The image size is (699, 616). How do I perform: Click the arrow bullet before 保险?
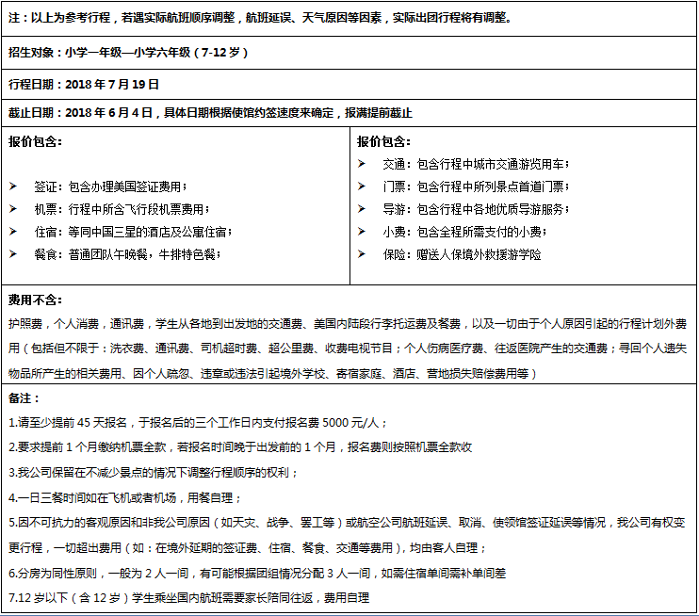point(362,254)
